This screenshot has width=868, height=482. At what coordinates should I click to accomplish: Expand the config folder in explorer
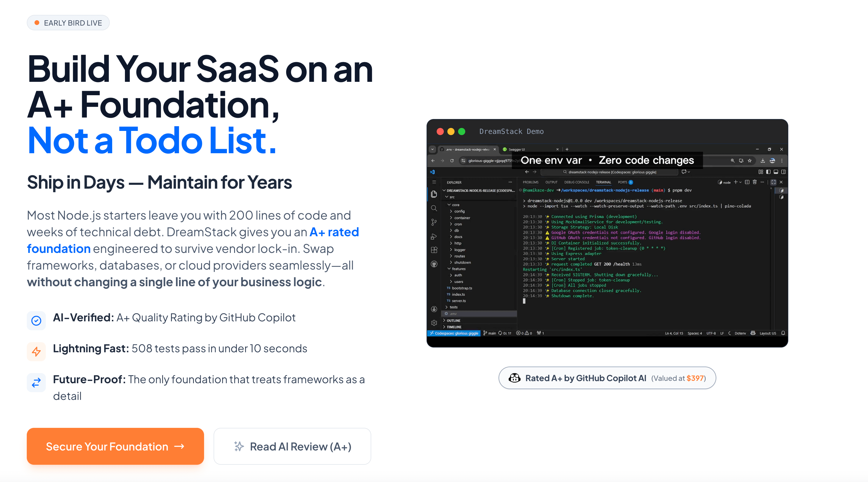point(459,211)
